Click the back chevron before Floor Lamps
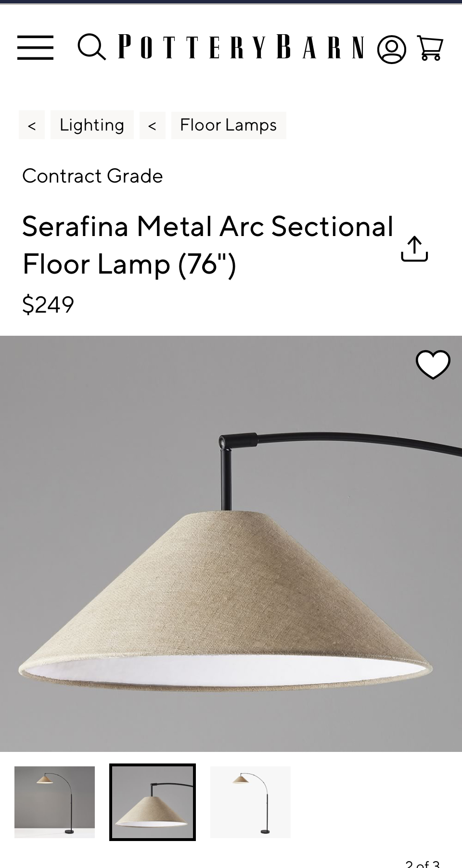Image resolution: width=462 pixels, height=868 pixels. (x=153, y=126)
